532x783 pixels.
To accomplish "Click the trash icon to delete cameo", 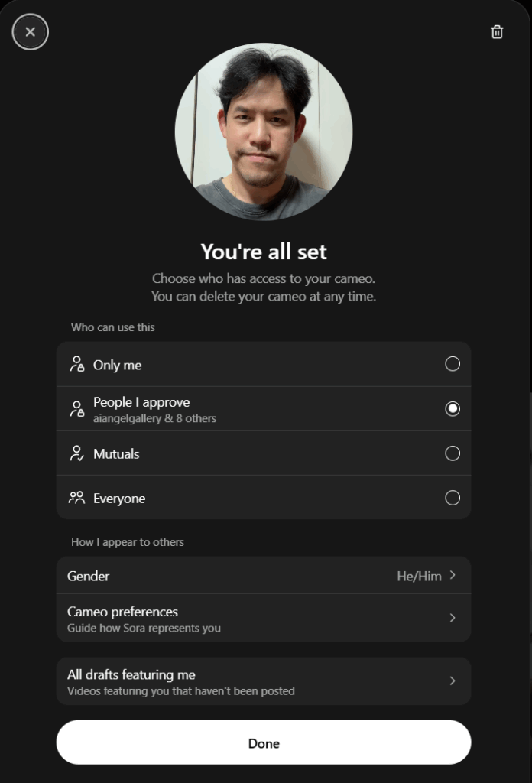I will click(497, 32).
